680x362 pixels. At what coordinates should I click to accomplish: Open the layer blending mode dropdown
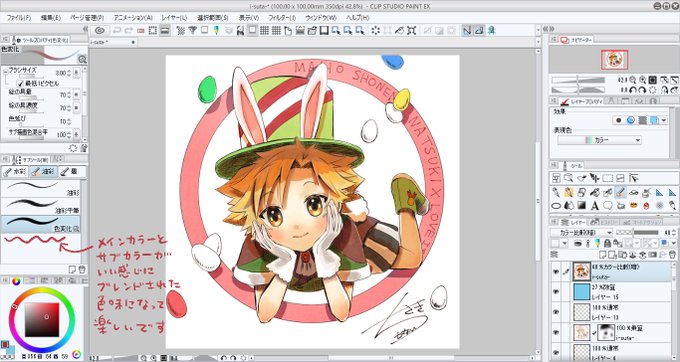pos(581,233)
